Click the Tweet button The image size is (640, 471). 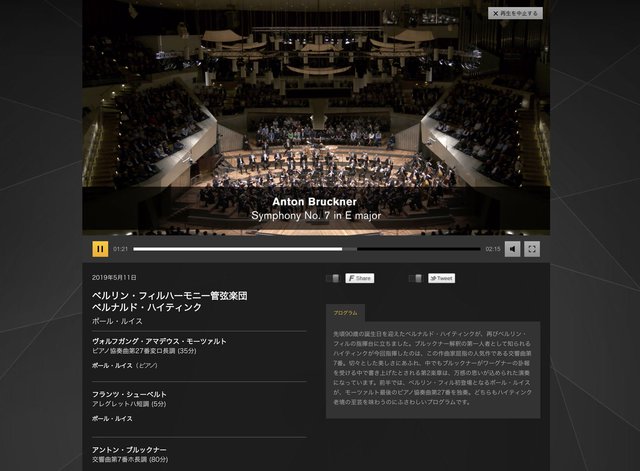pyautogui.click(x=442, y=278)
